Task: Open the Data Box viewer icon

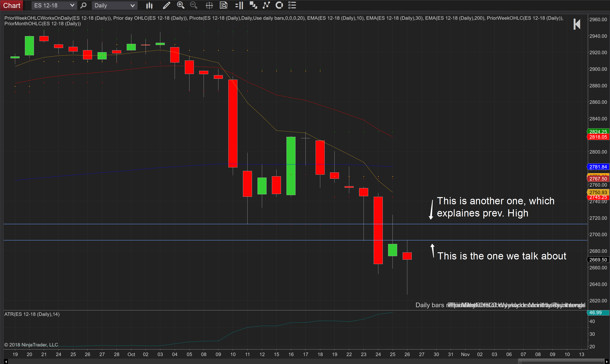Action: pyautogui.click(x=224, y=5)
